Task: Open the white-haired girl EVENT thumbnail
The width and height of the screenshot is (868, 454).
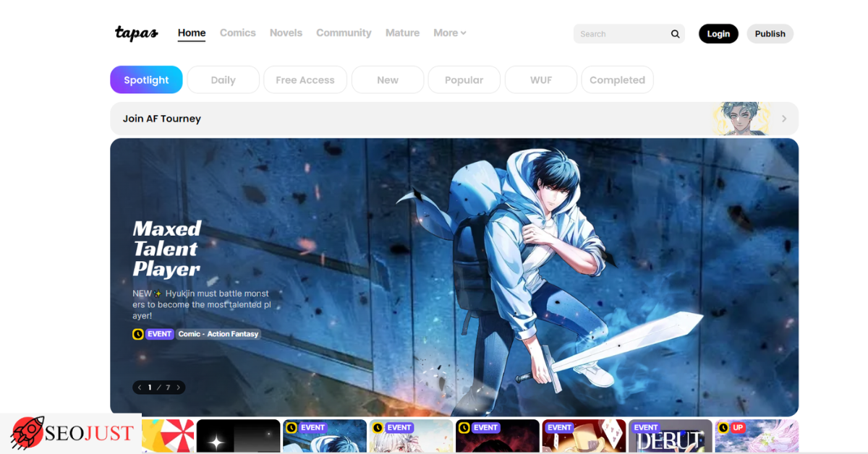Action: click(x=411, y=437)
